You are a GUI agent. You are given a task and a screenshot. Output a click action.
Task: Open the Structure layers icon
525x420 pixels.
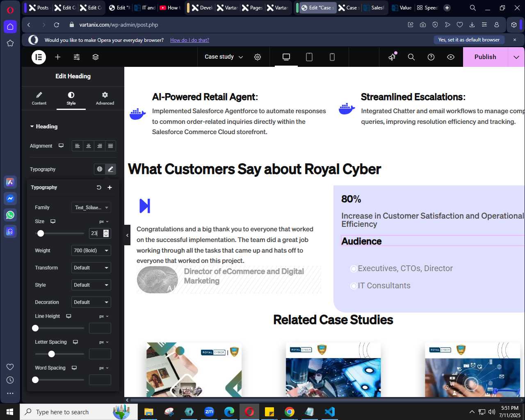[96, 57]
